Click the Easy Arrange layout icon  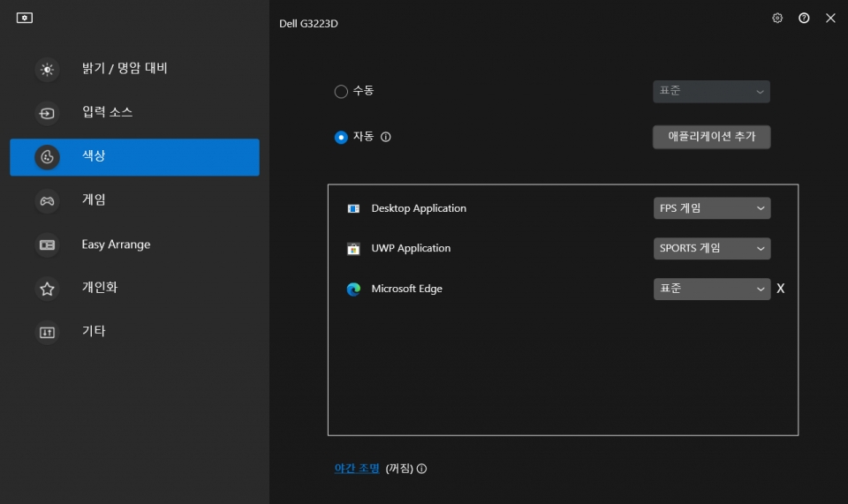47,244
